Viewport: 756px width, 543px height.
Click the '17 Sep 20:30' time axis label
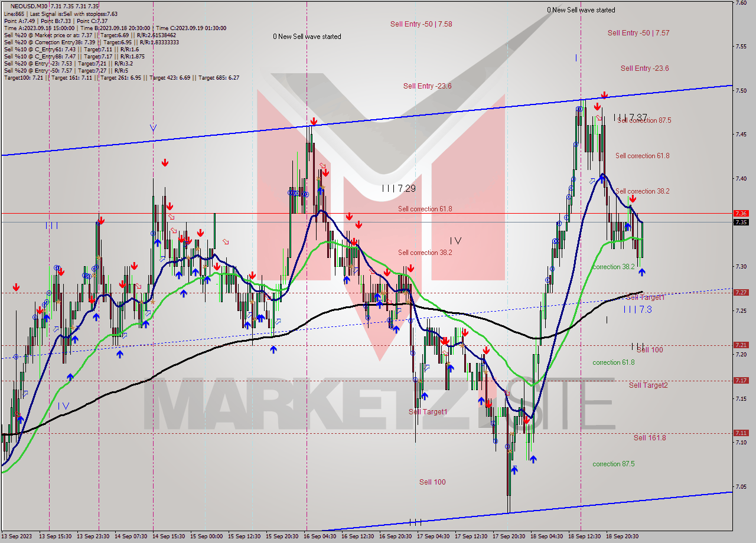coord(509,537)
